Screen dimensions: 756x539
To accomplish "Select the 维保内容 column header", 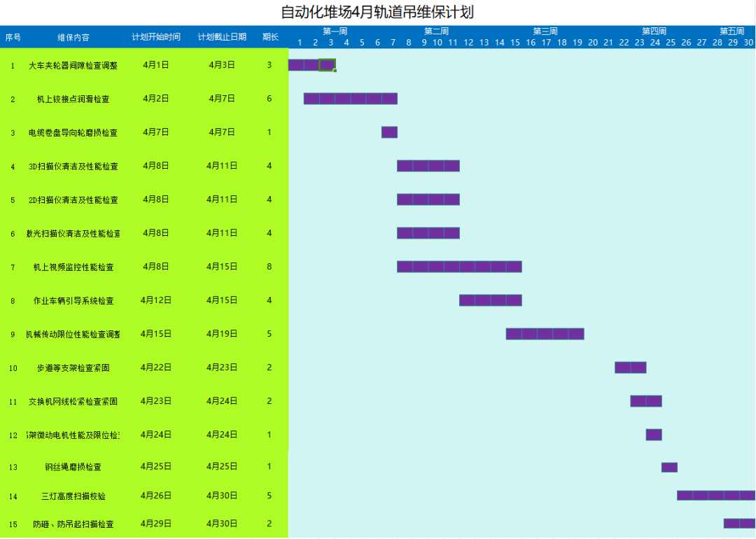I will 73,37.
